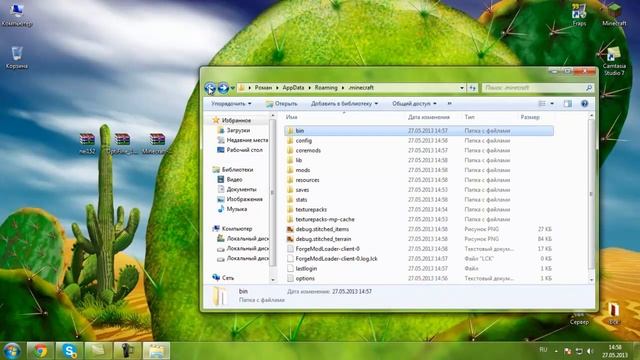Select ForgeModLoader-client-0.log.lck file
This screenshot has height=360, width=640.
419,259
